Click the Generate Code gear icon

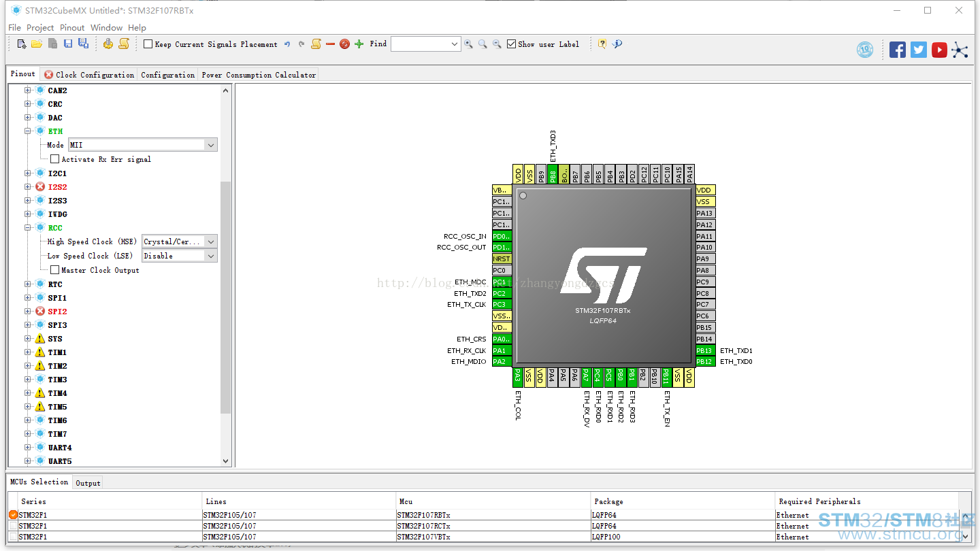(108, 44)
